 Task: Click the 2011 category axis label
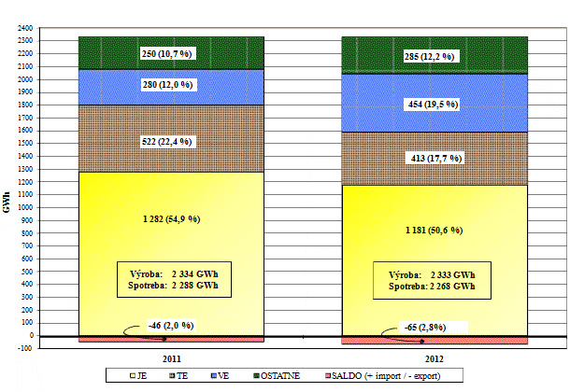[x=172, y=358]
